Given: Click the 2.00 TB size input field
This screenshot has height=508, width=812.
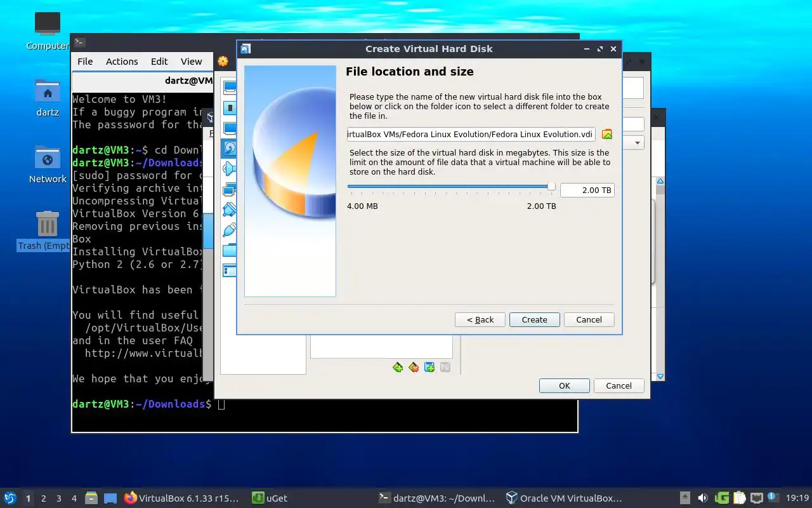Looking at the screenshot, I should click(587, 190).
